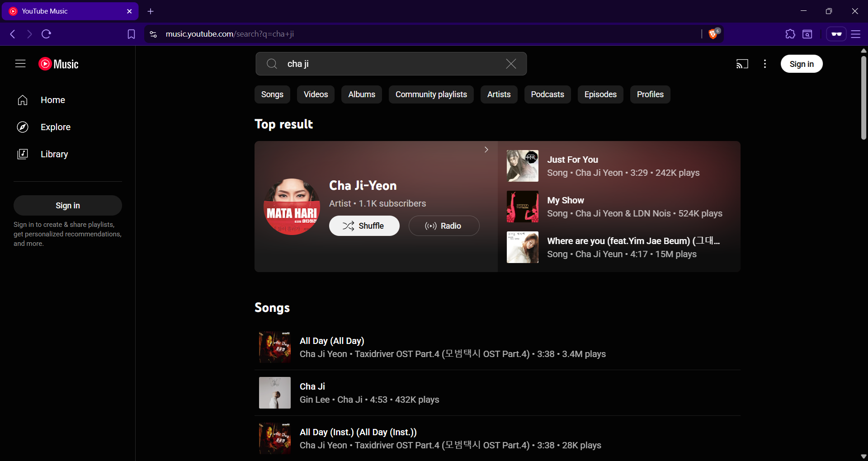Click the browser back arrow
868x461 pixels.
tap(13, 34)
